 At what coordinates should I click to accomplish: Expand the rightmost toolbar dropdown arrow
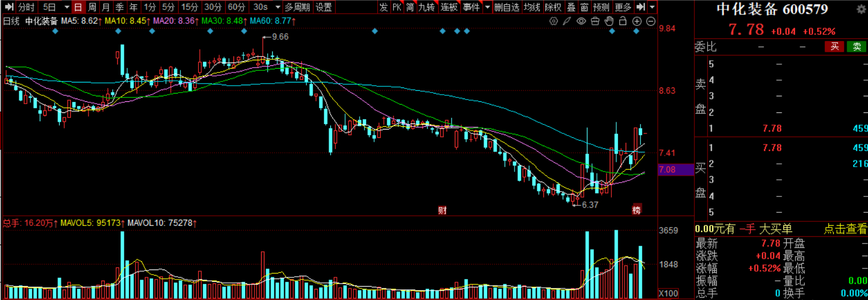point(652,7)
